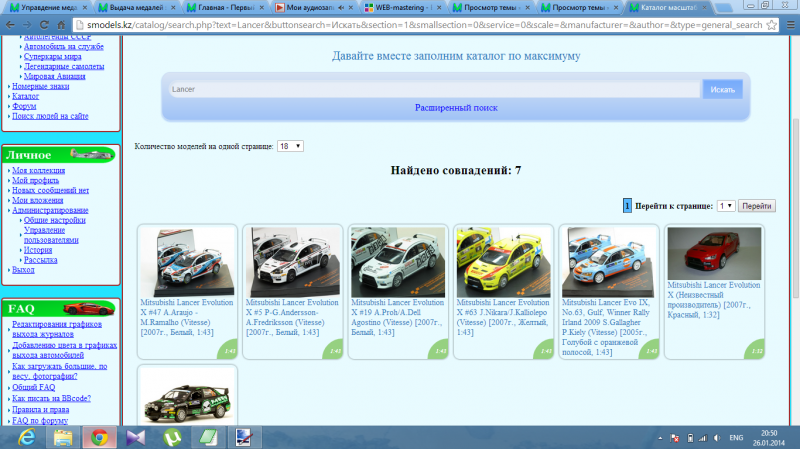The height and width of the screenshot is (449, 800).
Task: Open Lancer Evo IX Gulf title link
Action: (606, 327)
